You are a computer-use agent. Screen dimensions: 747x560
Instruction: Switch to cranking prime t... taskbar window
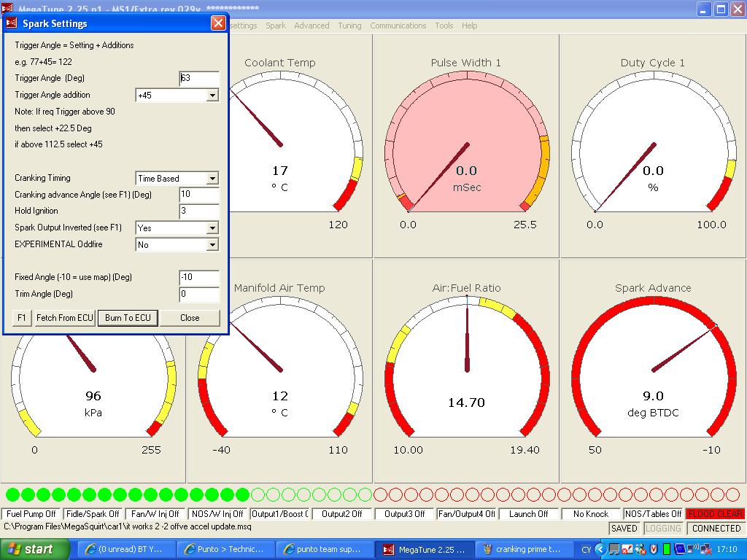(522, 550)
